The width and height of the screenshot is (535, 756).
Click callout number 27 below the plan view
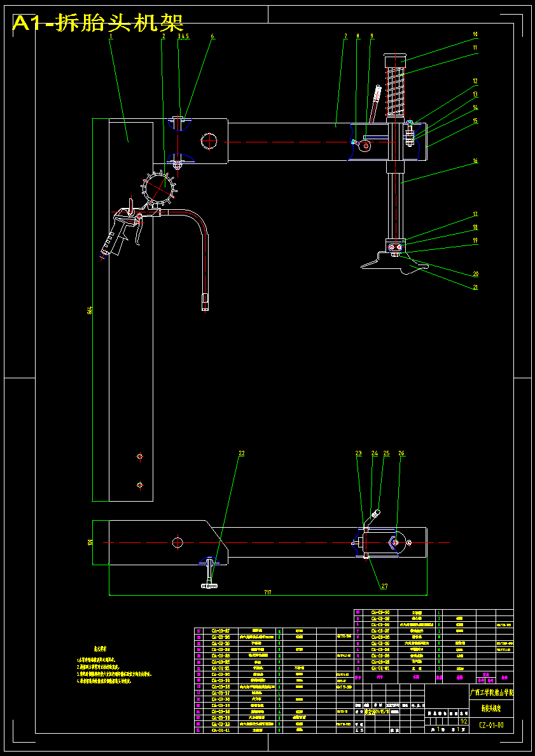(384, 586)
